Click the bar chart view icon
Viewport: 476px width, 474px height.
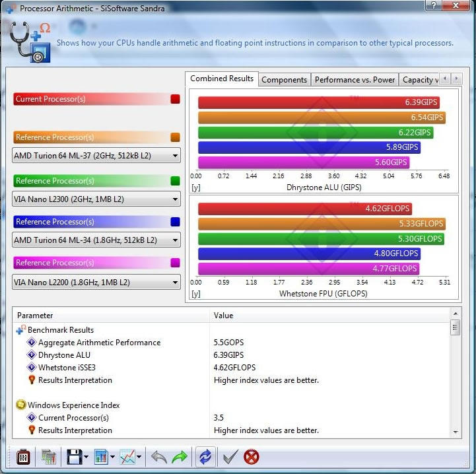101,457
